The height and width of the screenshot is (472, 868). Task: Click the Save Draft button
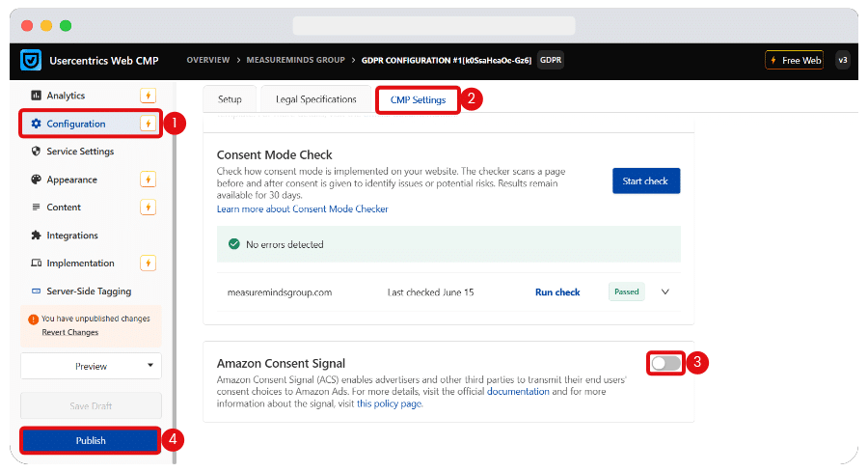(91, 406)
